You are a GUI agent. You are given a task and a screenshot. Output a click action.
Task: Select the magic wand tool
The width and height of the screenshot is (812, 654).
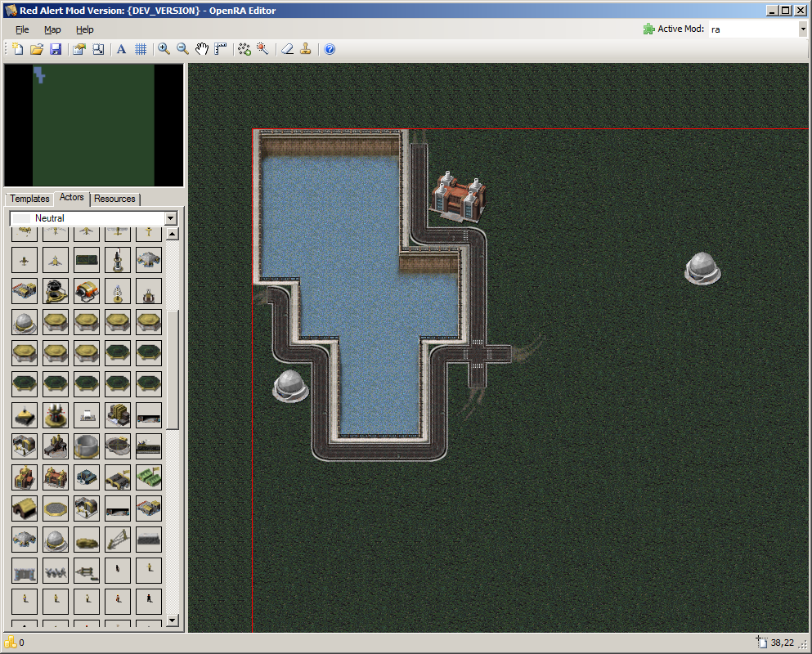coord(263,49)
